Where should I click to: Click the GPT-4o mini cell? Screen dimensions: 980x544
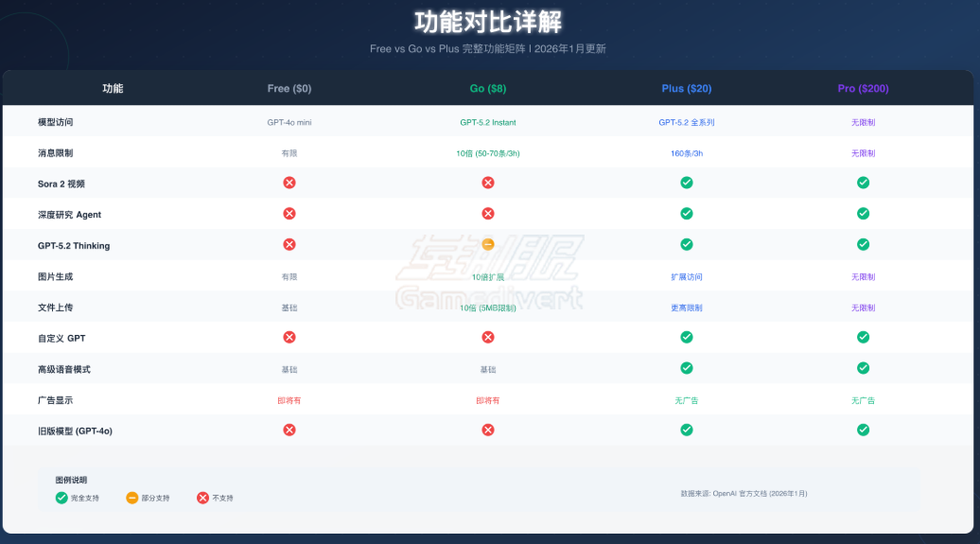(x=289, y=123)
